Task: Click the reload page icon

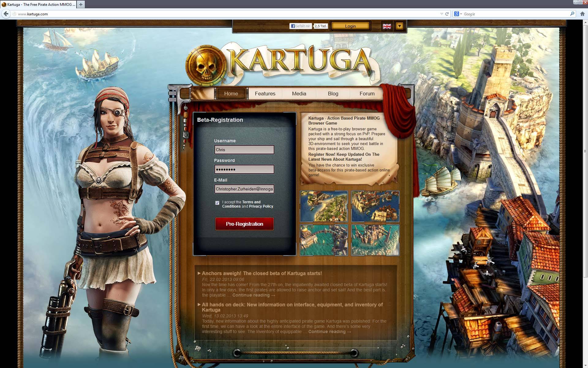Action: [x=447, y=14]
